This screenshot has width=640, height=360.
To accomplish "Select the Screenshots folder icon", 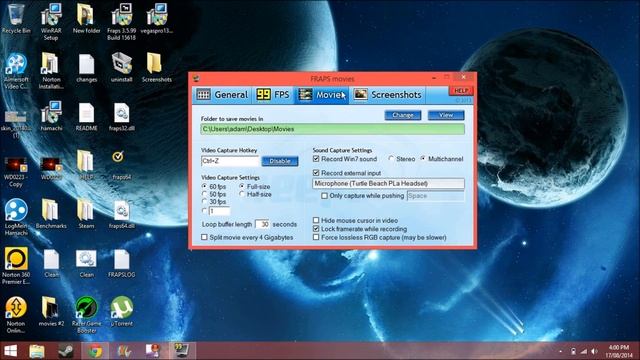I will [157, 68].
